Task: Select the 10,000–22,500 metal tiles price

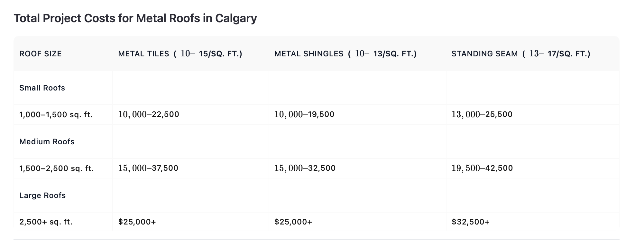Action: point(149,114)
